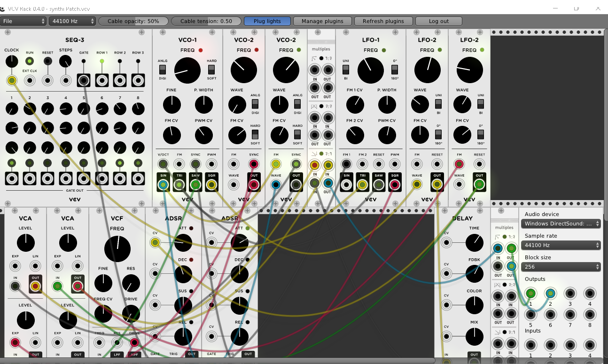The image size is (608, 364).
Task: Toggle the SEQ-3 RUN button
Action: point(30,61)
